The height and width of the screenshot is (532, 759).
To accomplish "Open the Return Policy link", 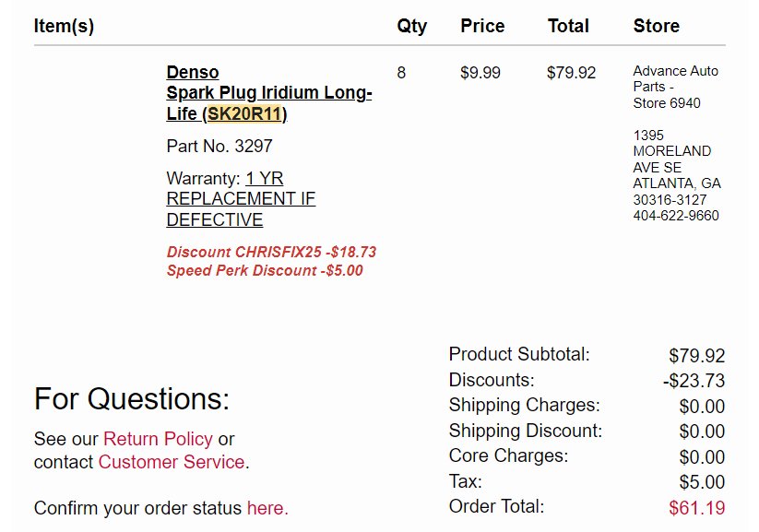I will [158, 439].
